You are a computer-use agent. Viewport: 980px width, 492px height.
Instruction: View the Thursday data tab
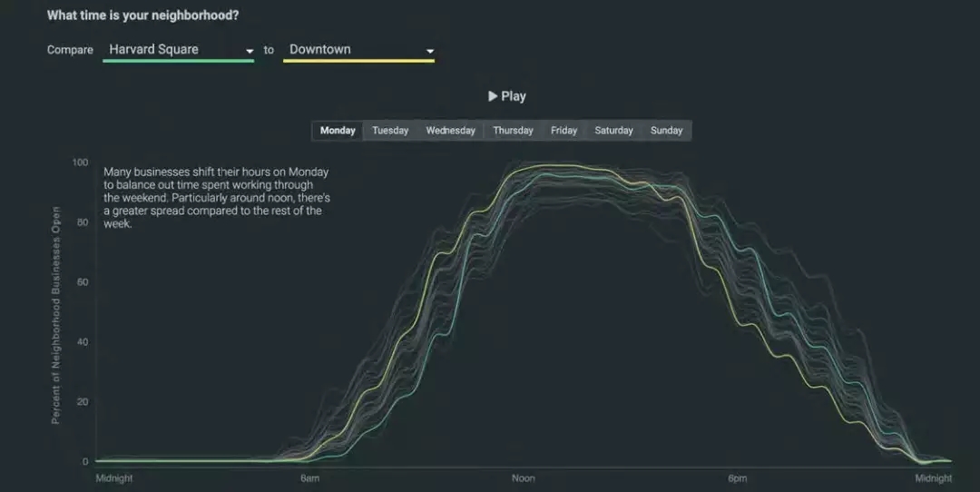click(x=513, y=131)
